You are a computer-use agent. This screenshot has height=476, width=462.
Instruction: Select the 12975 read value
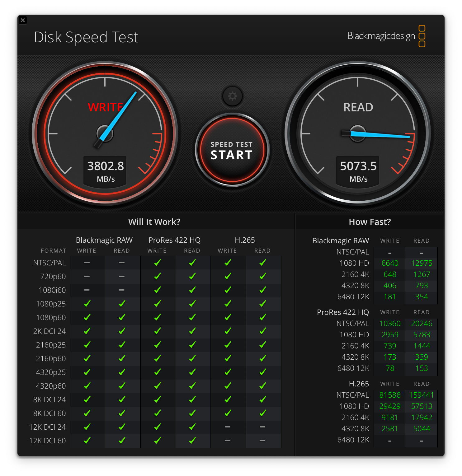coord(422,263)
